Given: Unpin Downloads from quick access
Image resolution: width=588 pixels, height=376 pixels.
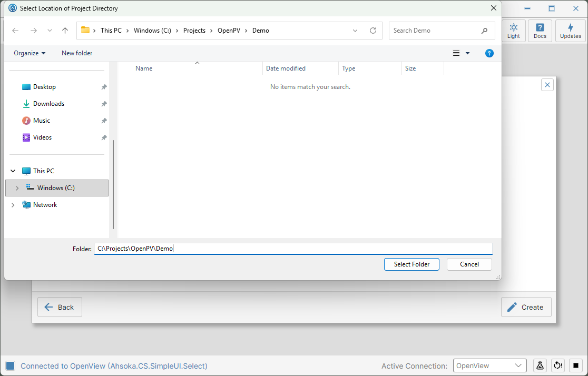Looking at the screenshot, I should click(104, 104).
